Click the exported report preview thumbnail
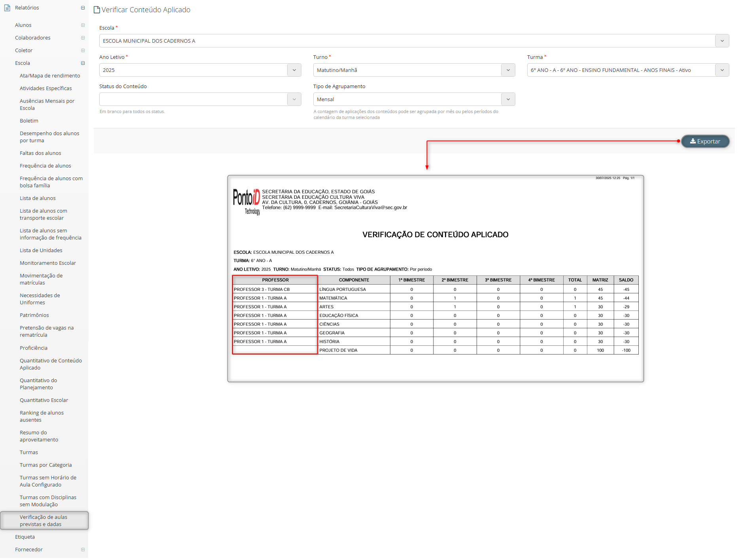 point(435,279)
